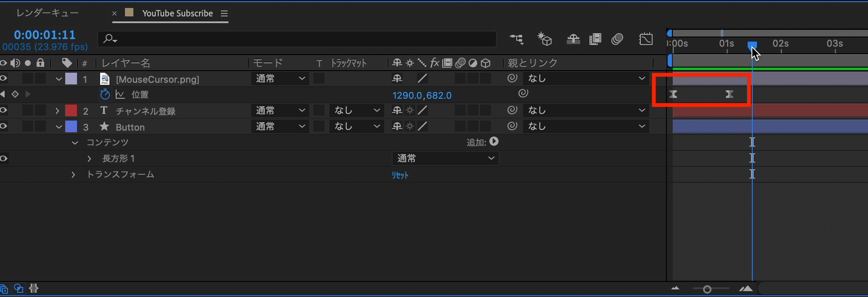Add position keyframe at current time

pos(15,94)
